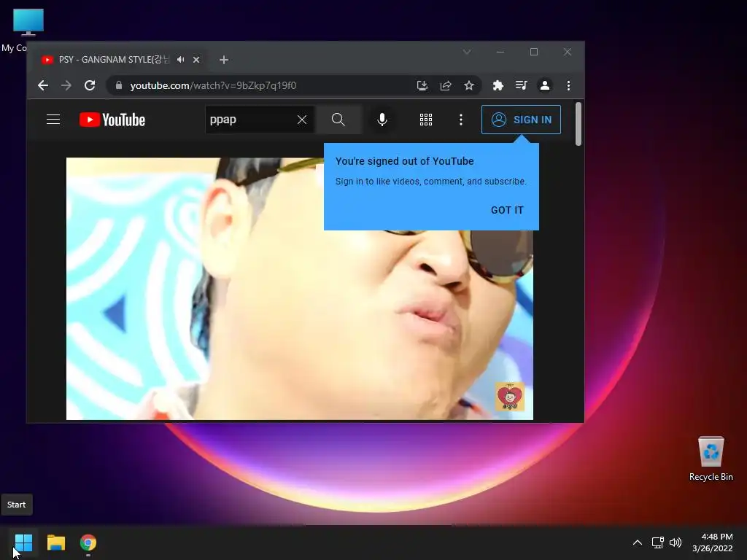This screenshot has width=747, height=560.
Task: Dismiss the popup with GOT IT
Action: [x=507, y=210]
